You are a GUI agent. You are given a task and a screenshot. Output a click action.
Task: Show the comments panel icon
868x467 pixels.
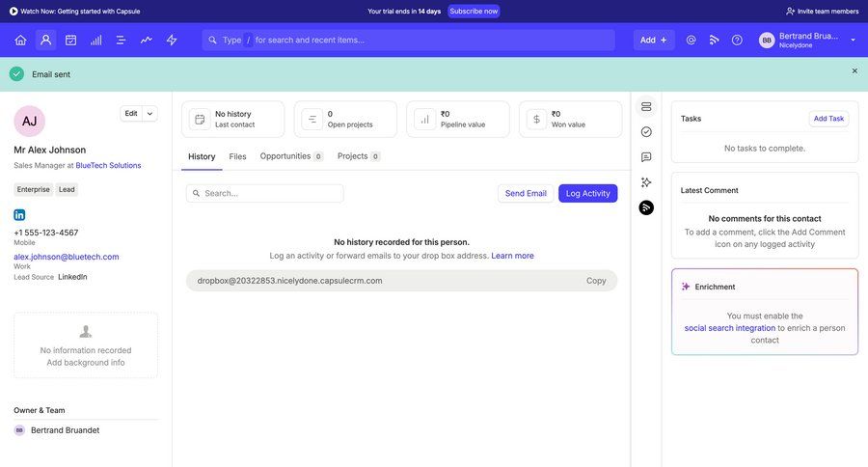[x=646, y=157]
